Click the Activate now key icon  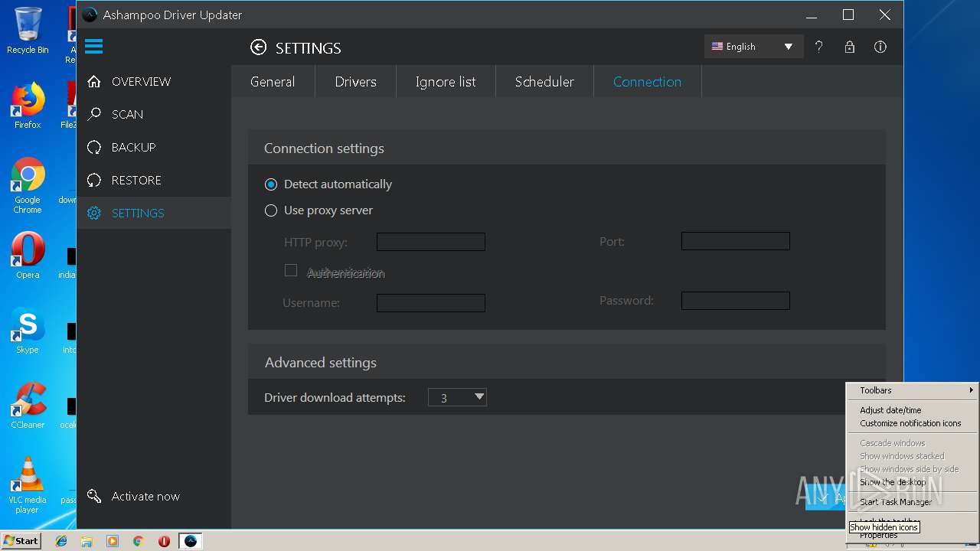tap(94, 496)
